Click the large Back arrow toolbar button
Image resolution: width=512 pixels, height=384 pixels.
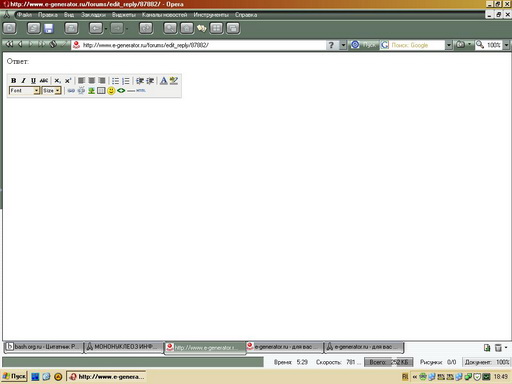tap(96, 28)
